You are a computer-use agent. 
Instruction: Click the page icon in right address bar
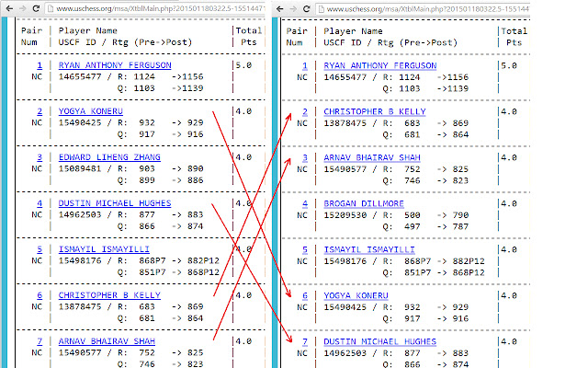pos(322,9)
